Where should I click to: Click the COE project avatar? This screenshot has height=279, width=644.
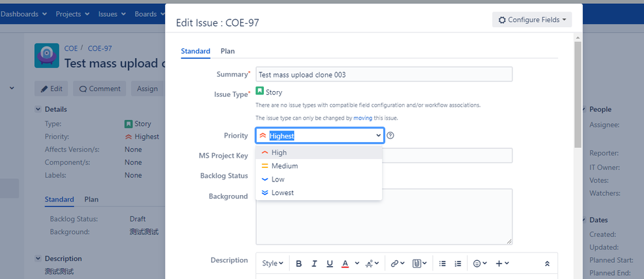[47, 56]
